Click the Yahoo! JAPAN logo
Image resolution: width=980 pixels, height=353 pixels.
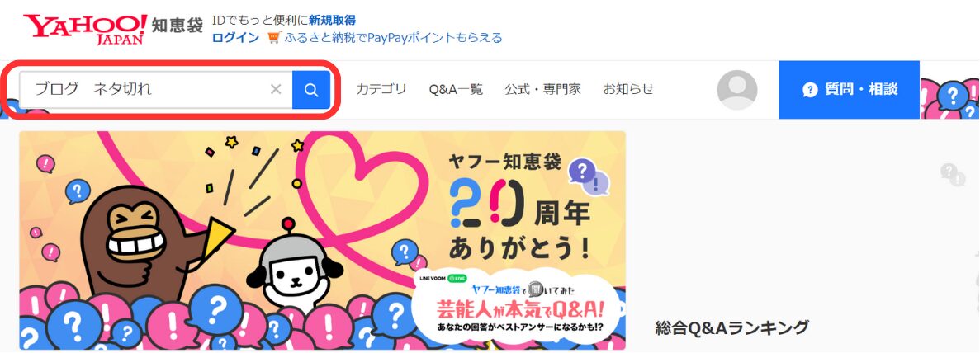86,29
